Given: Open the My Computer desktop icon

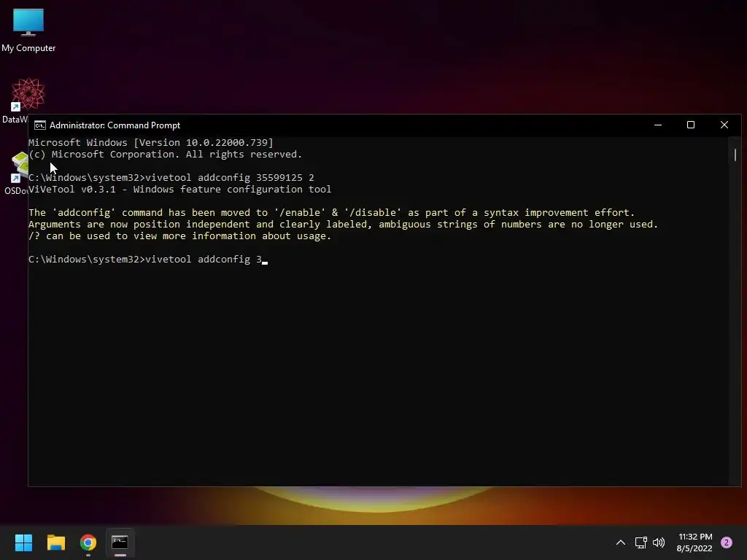Looking at the screenshot, I should pos(28,30).
